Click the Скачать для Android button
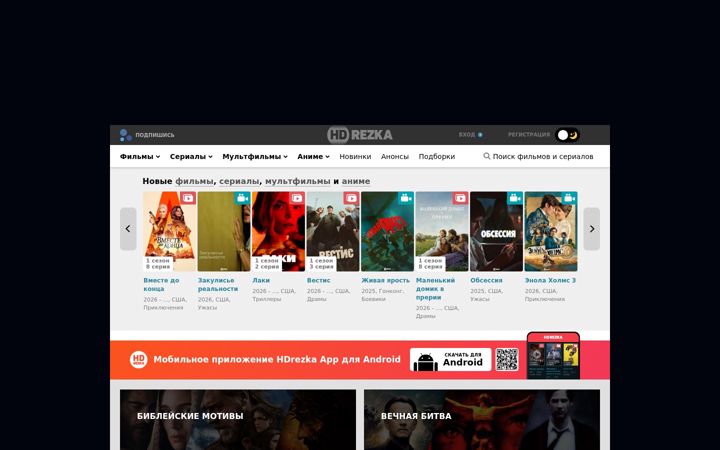 pos(450,360)
